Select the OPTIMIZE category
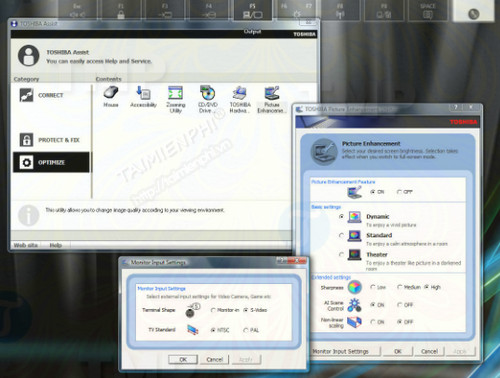Screen dimensions: 500x378 tap(51, 162)
